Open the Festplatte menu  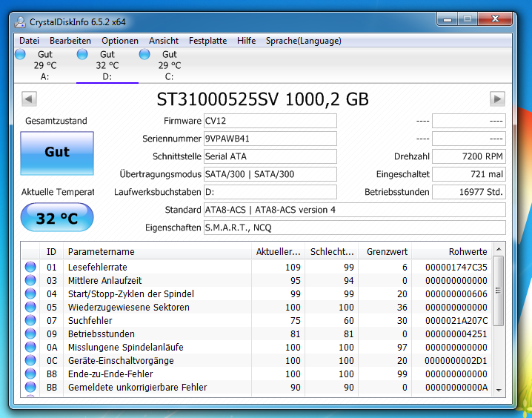coord(207,41)
